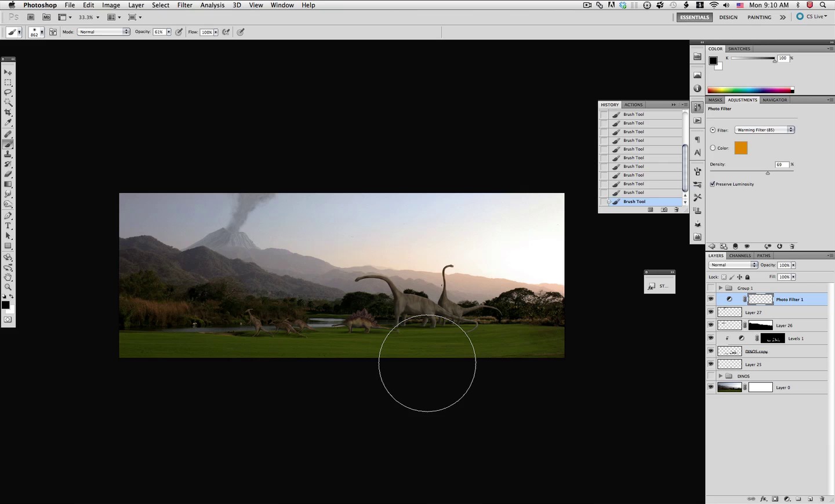Select the Rectangular Marquee tool
This screenshot has height=504, width=835.
8,82
